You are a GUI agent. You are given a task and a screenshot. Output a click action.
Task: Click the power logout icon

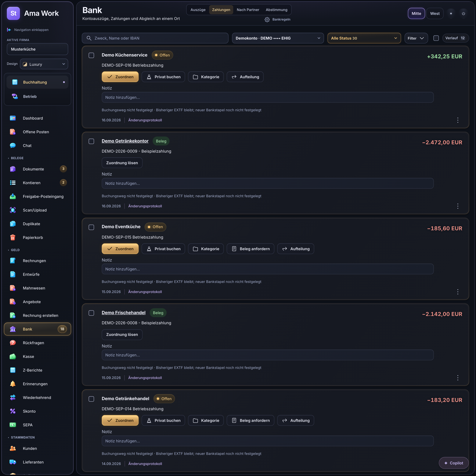point(464,14)
